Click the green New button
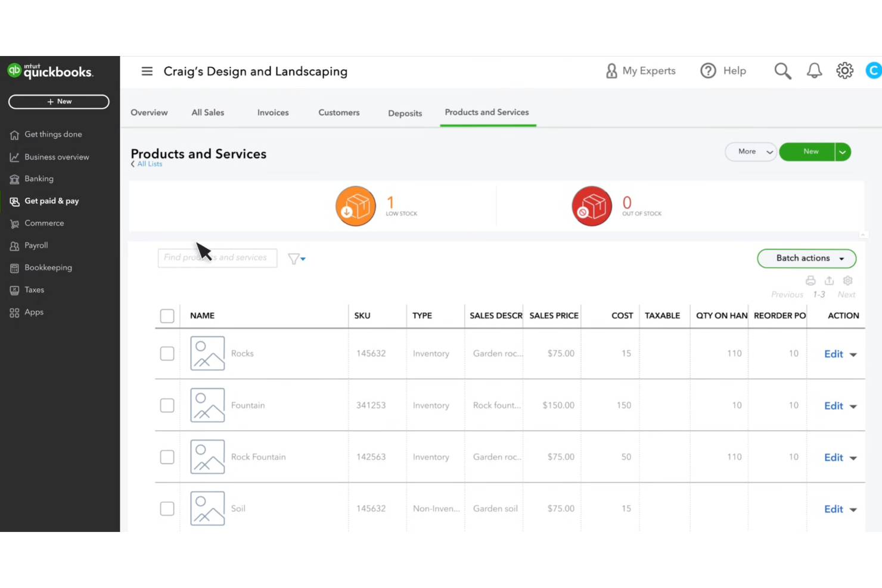The width and height of the screenshot is (882, 588). coord(810,151)
